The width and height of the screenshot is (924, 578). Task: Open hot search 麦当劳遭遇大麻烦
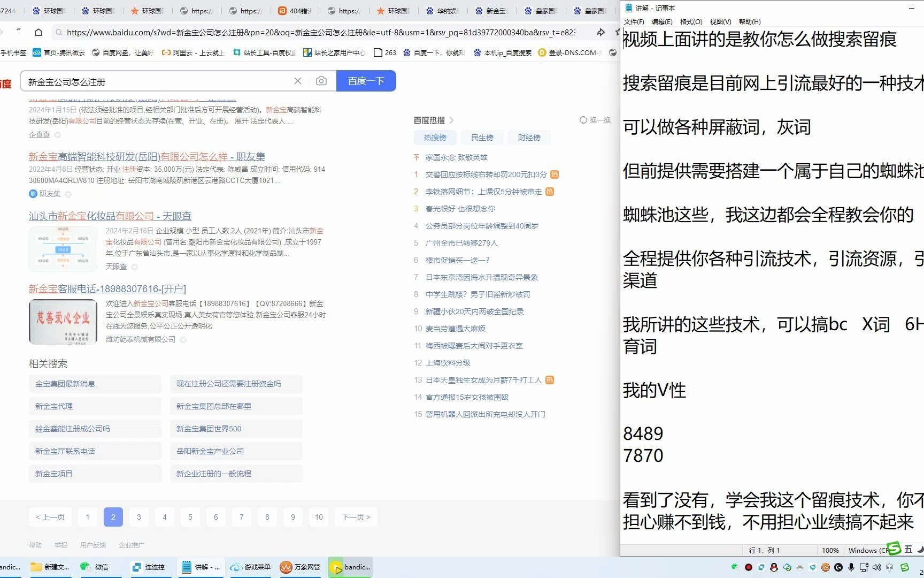click(455, 329)
